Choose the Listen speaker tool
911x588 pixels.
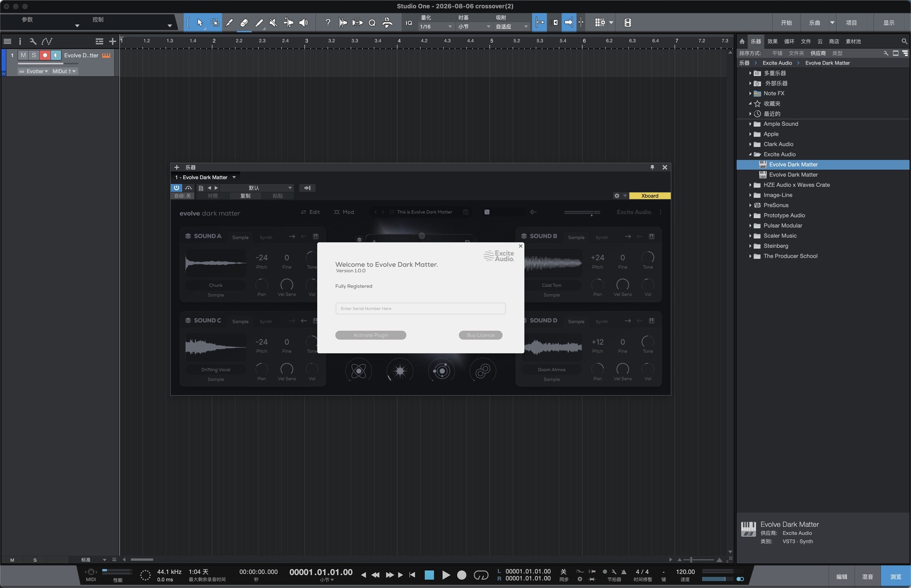[304, 22]
